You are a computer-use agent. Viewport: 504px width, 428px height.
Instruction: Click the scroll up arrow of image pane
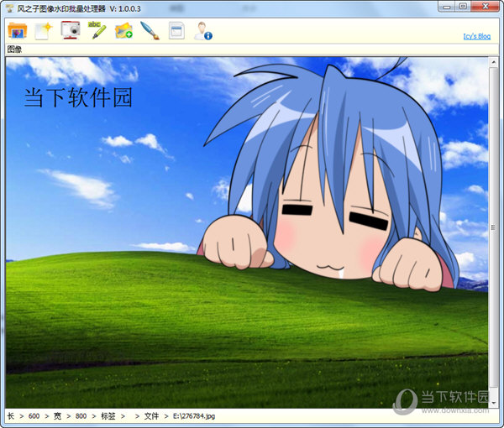[493, 62]
